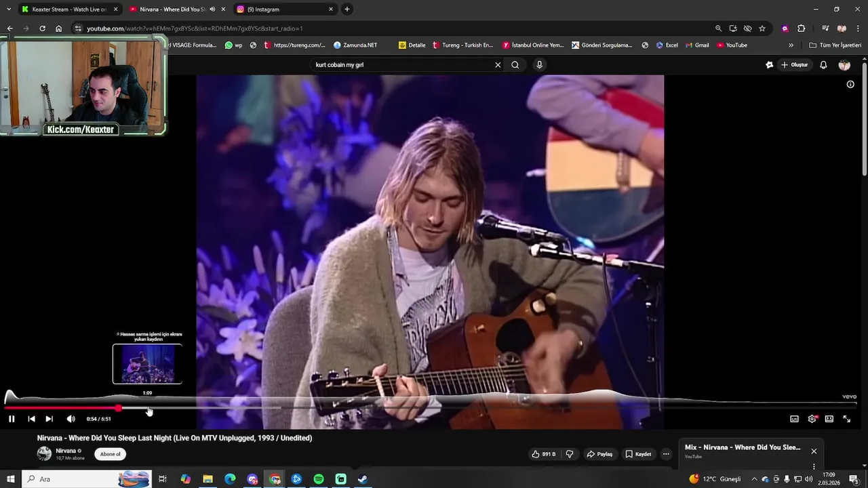The image size is (868, 488).
Task: Expand the hidden bookmarks chevron
Action: click(x=791, y=45)
